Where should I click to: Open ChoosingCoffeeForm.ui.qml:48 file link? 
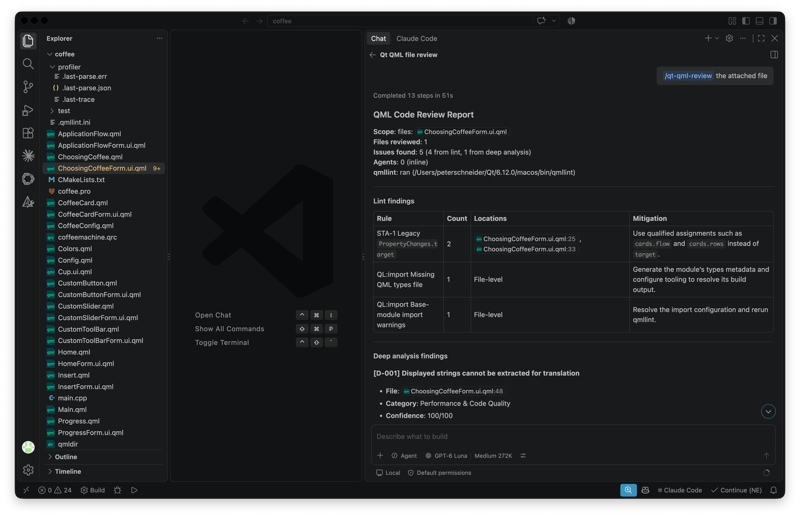[453, 391]
